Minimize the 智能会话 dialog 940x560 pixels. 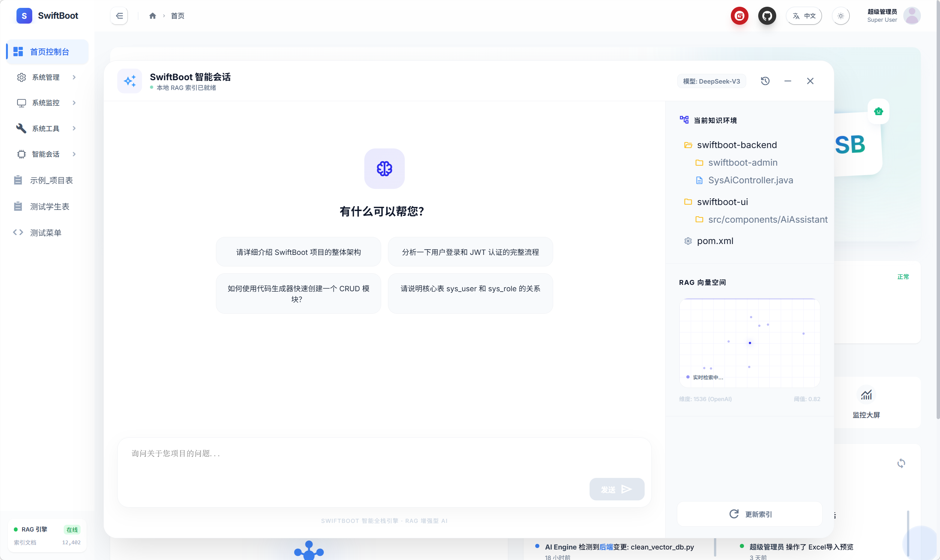tap(787, 81)
